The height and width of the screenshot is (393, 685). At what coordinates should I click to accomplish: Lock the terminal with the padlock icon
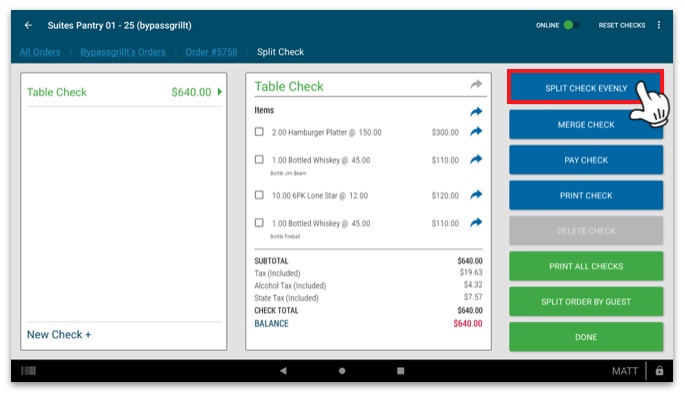[659, 370]
